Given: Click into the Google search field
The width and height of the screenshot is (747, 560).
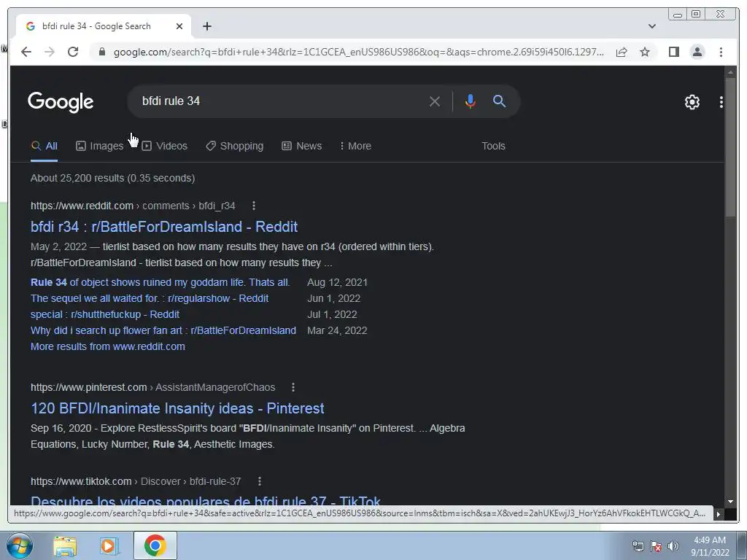Looking at the screenshot, I should (281, 101).
